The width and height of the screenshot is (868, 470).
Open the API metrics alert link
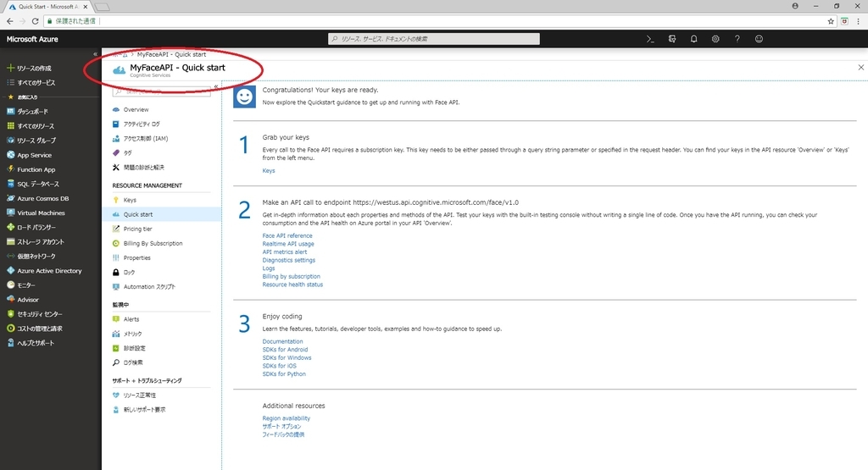pyautogui.click(x=285, y=252)
